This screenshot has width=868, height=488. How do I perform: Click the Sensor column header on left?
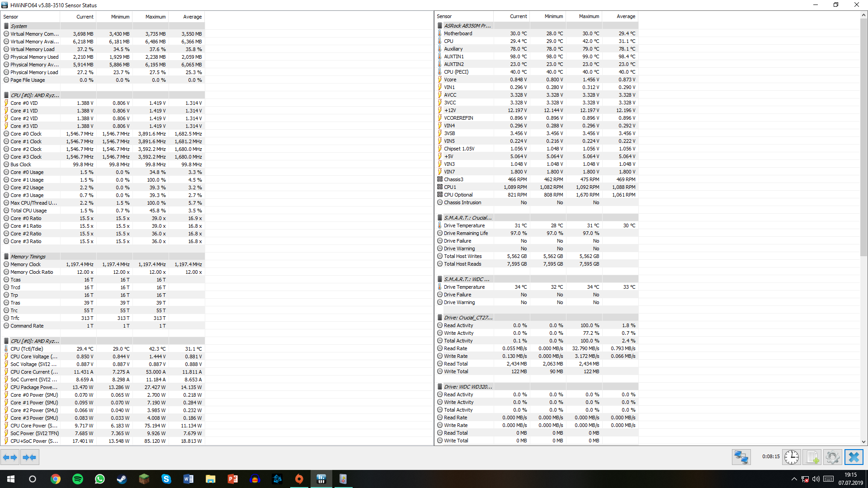click(11, 17)
